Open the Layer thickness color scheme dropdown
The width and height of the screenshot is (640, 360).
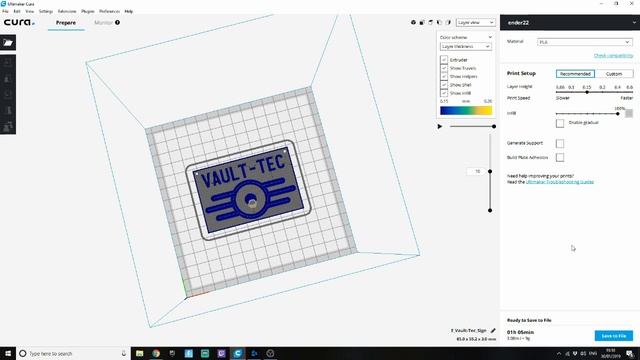click(466, 47)
